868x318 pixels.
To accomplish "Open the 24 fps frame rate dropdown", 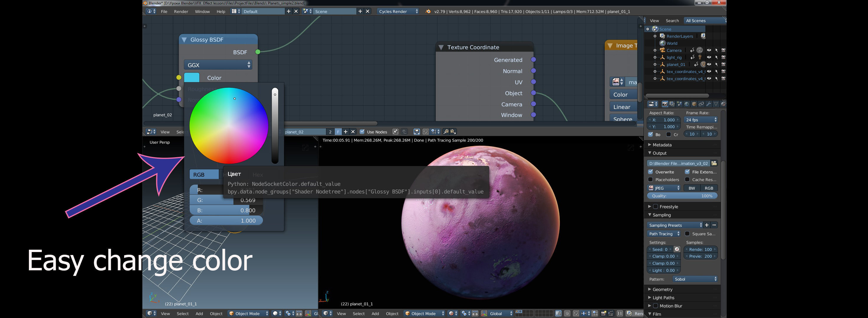I will 701,120.
